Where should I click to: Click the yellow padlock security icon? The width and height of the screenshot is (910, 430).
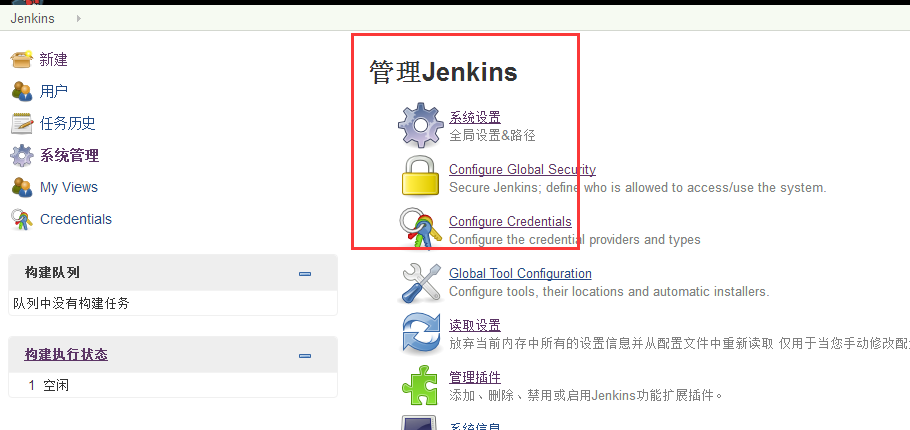[x=422, y=176]
